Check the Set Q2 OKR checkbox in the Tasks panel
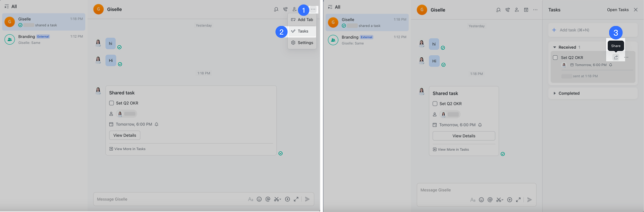 [x=555, y=58]
